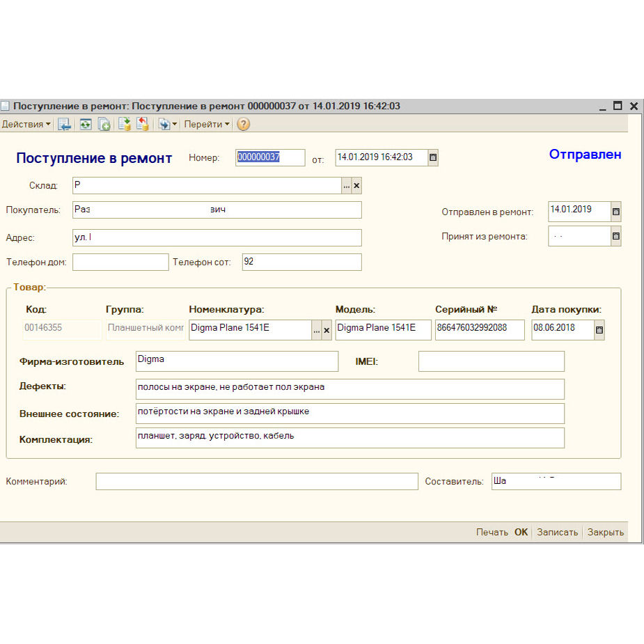Click the Комплектация input field
644x644 pixels.
(x=350, y=438)
